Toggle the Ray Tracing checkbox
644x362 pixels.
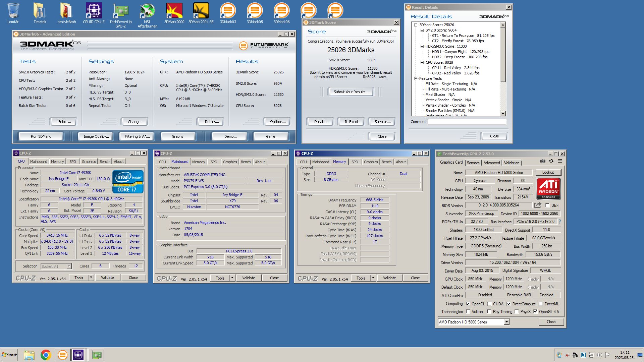(489, 311)
